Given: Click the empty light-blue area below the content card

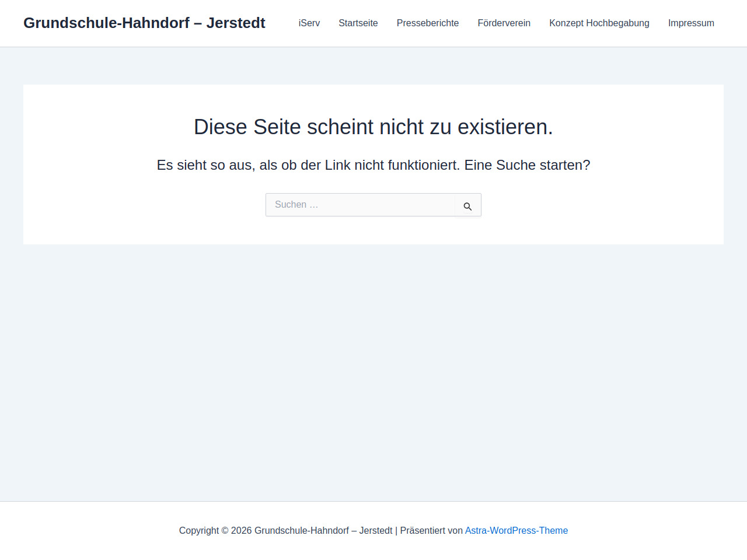Looking at the screenshot, I should 373,373.
